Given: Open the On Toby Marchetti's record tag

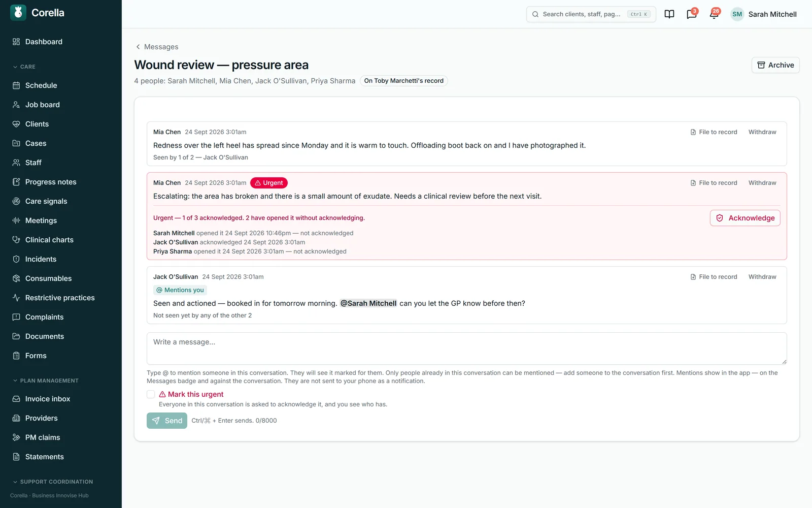Looking at the screenshot, I should click(404, 81).
